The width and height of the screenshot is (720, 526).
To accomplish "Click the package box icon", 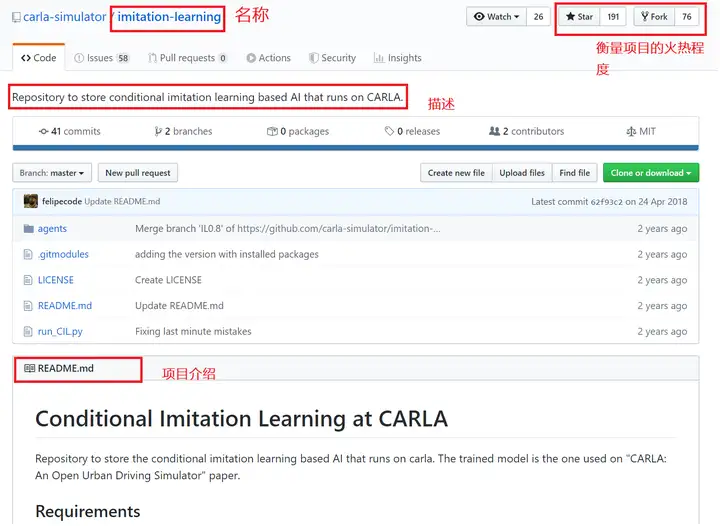I will 272,131.
